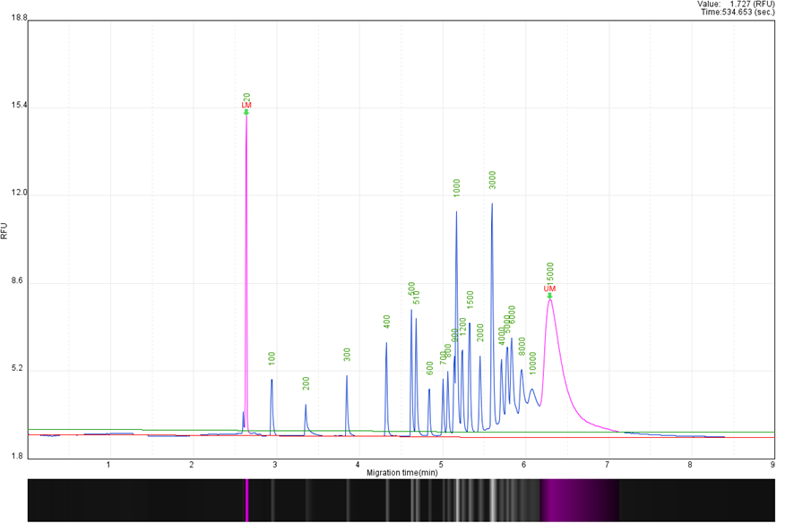Select the 300 peak size label
Screen dimensions: 794x532
point(347,355)
